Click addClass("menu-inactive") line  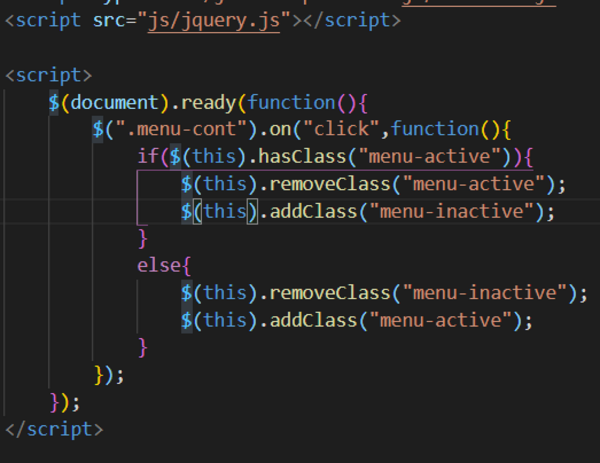click(368, 212)
